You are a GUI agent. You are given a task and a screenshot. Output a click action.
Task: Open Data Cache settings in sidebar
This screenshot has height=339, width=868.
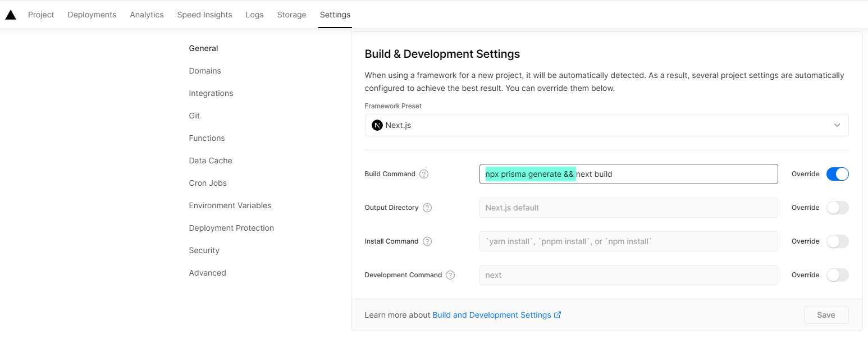point(211,161)
